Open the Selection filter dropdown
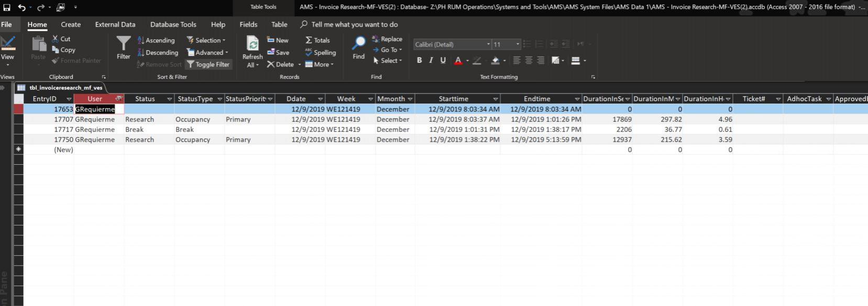The height and width of the screenshot is (306, 868). point(206,40)
